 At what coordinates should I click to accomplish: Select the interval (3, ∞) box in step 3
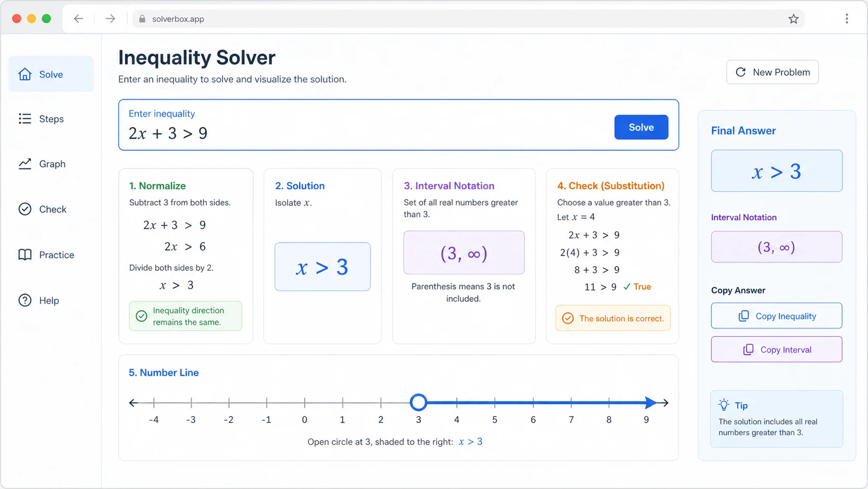coord(464,253)
